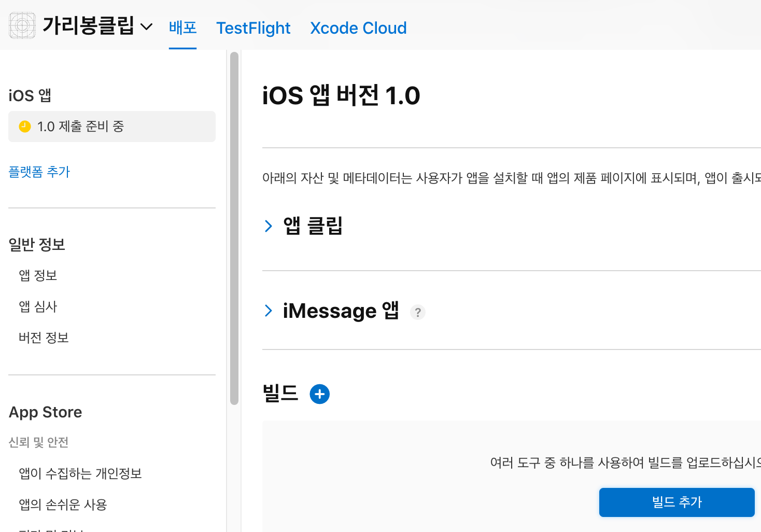Click the sidebar vertical scrollbar
The height and width of the screenshot is (532, 761).
tap(234, 228)
